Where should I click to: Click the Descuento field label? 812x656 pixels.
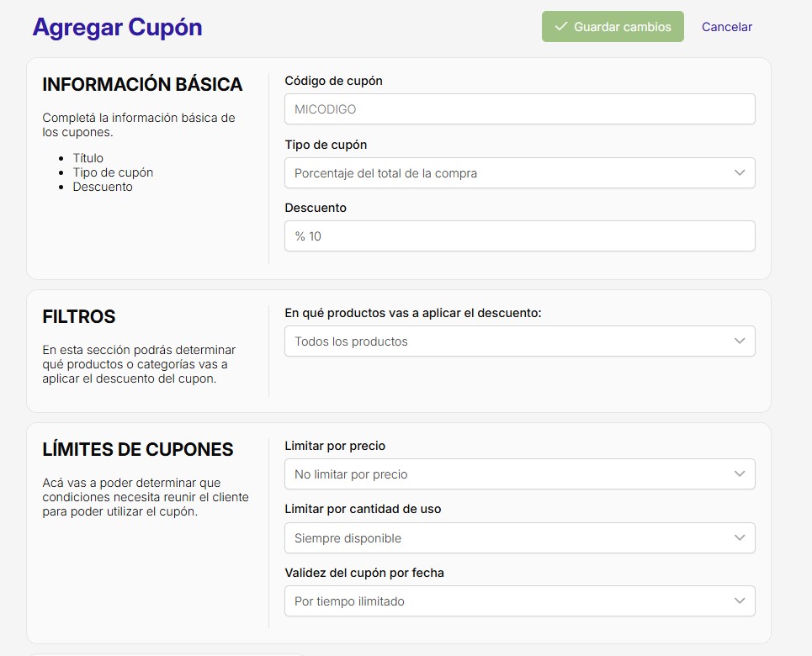pyautogui.click(x=316, y=208)
